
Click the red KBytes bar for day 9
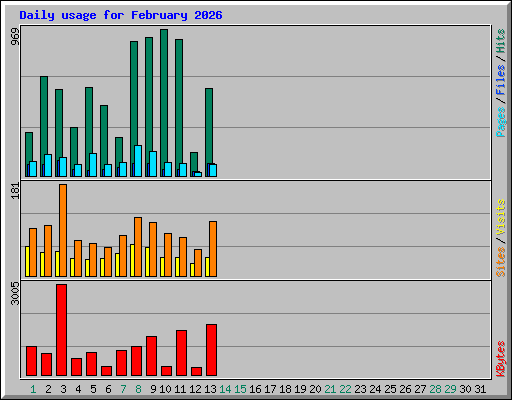[x=151, y=356]
